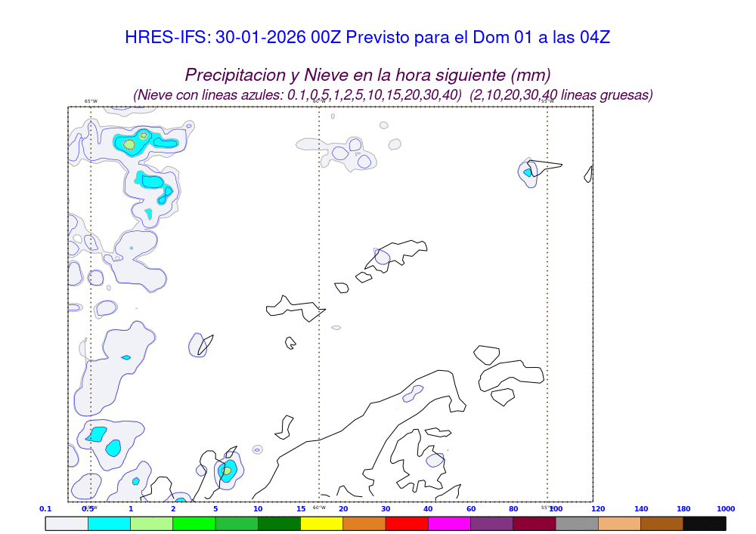Click the 100 value label on the legend

tap(556, 509)
